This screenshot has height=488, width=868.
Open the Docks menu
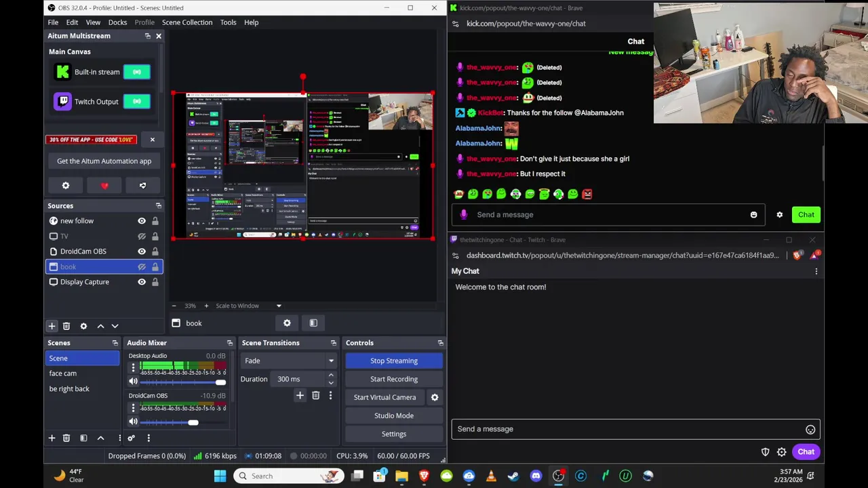click(x=117, y=22)
